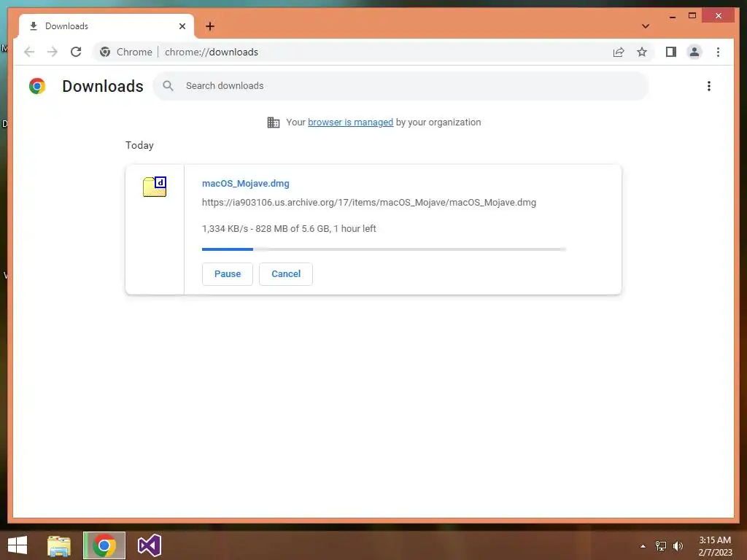Focus the Search downloads field

400,86
